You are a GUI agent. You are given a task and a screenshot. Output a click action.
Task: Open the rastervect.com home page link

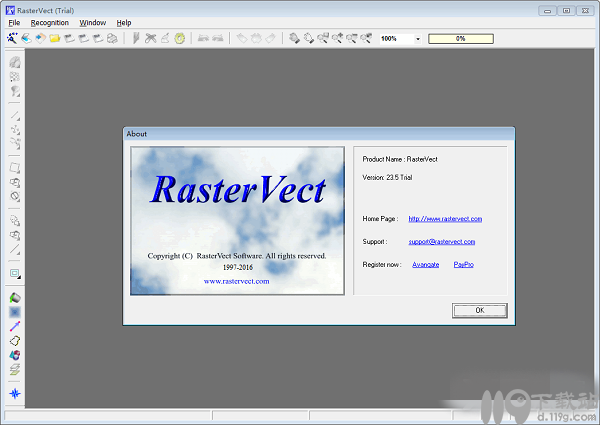445,219
